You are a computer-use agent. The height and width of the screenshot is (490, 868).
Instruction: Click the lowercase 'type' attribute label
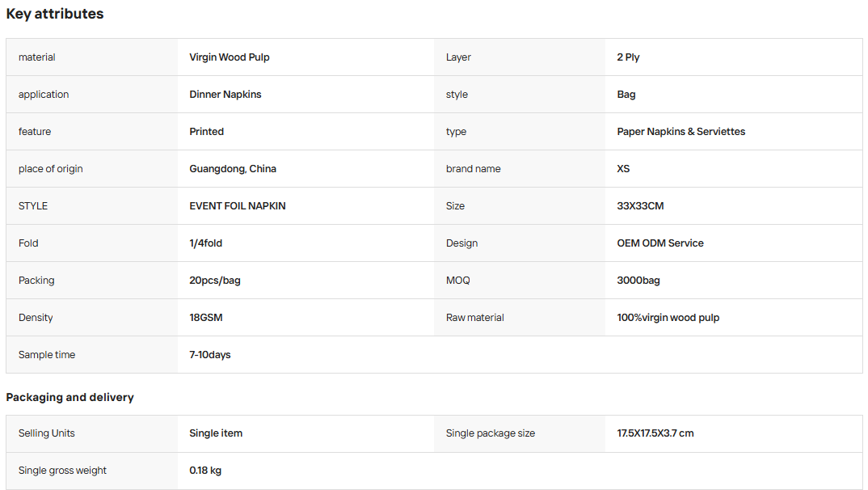(x=456, y=131)
